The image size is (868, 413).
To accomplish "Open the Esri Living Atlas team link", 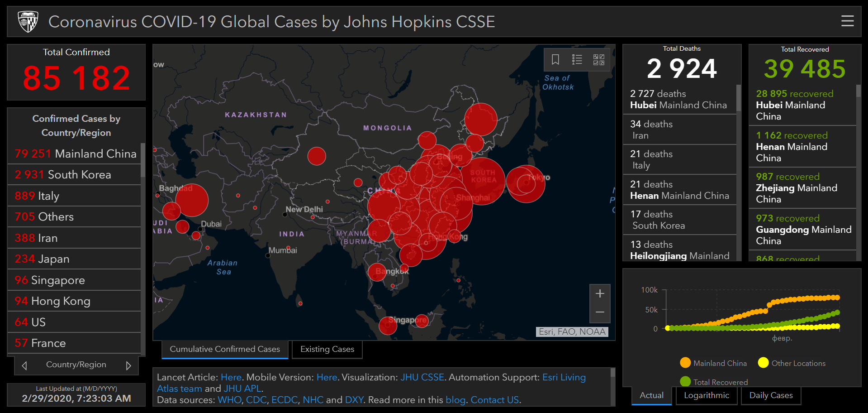I will (564, 377).
